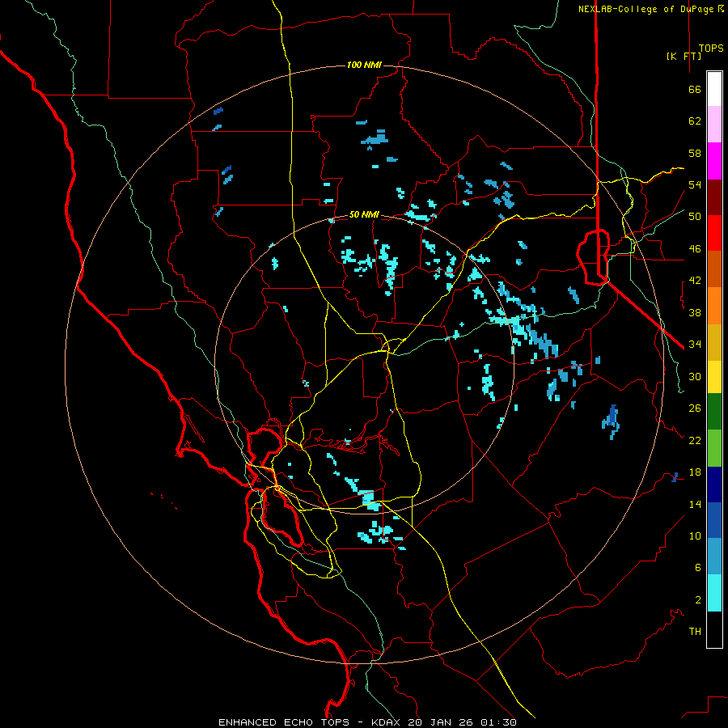728x728 pixels.
Task: Click the "[K FT]" units label
Action: 684,56
